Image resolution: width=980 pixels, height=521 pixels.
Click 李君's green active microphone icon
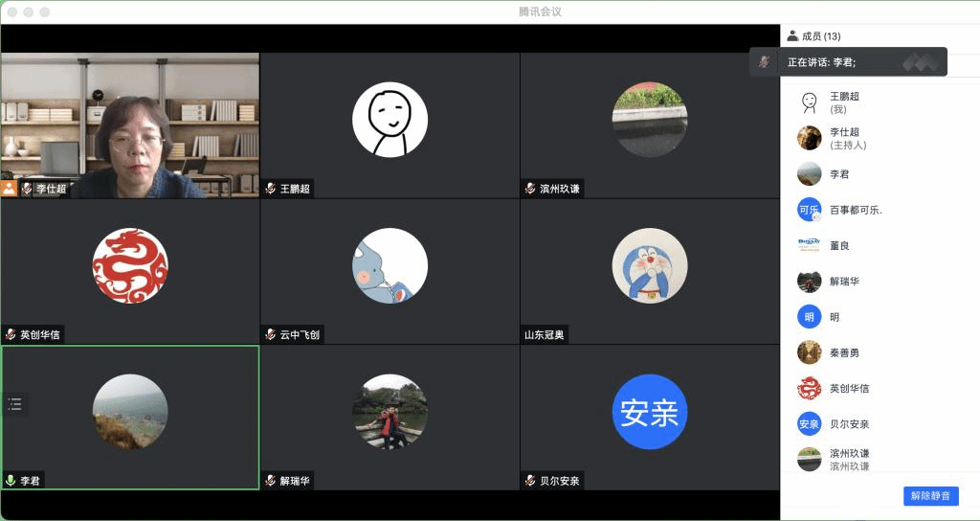point(11,481)
